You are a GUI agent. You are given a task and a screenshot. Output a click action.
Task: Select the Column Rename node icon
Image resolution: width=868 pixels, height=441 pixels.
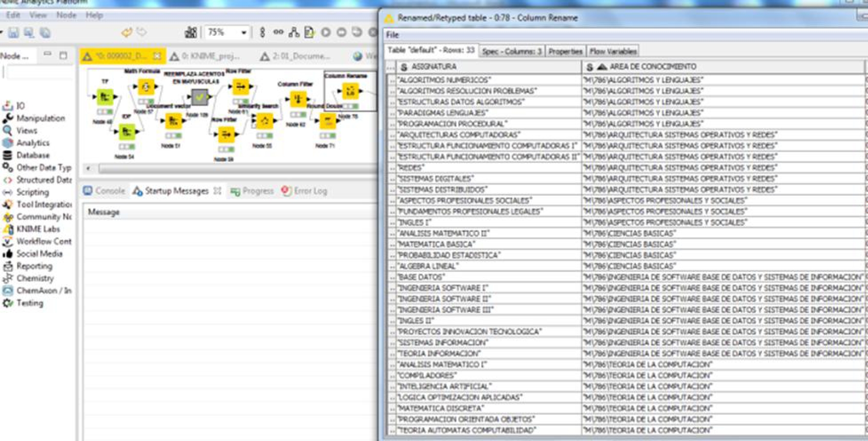tap(350, 91)
